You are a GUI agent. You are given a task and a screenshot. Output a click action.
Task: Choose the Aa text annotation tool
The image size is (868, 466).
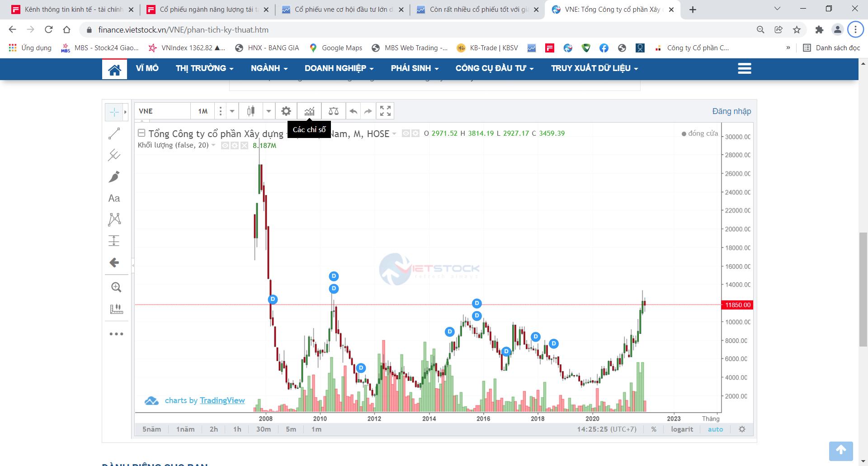tap(114, 198)
